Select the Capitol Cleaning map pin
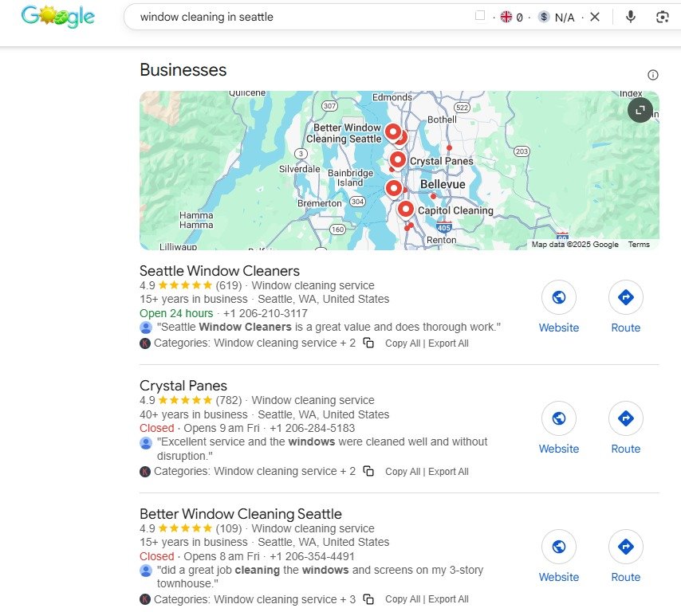681x616 pixels. 406,210
